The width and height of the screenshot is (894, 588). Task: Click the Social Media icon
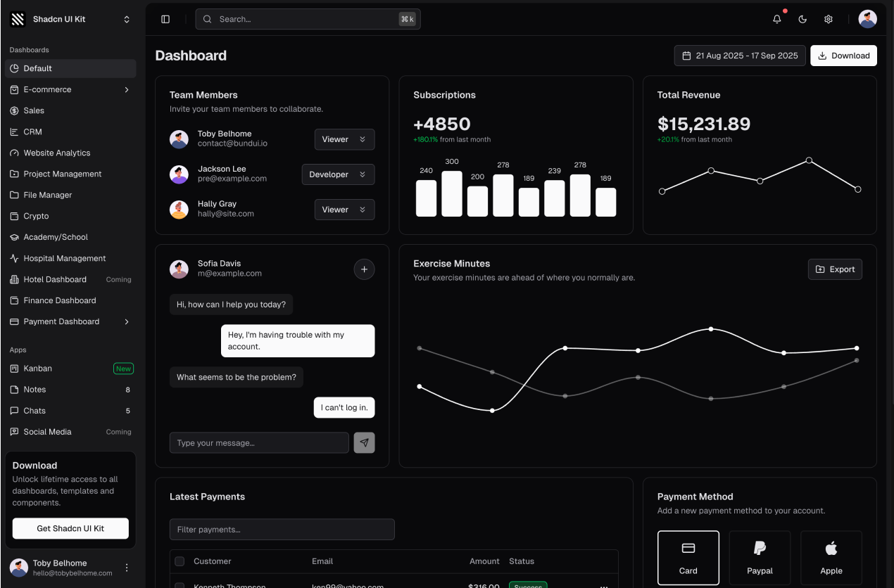click(14, 432)
